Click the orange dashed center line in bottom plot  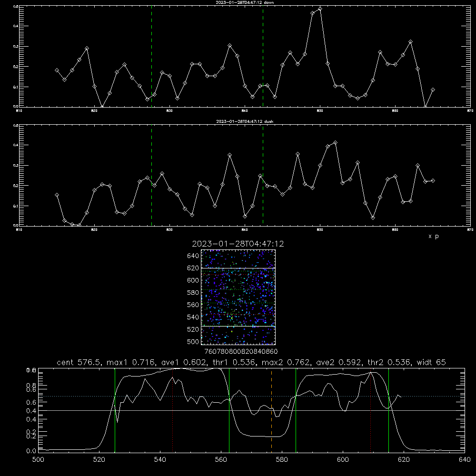click(x=271, y=410)
